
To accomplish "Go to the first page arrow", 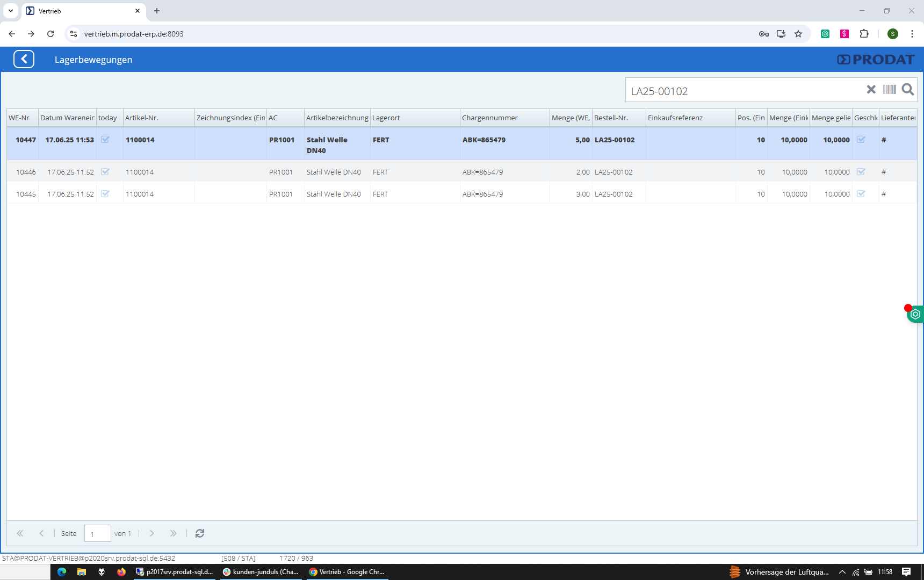I will 20,533.
